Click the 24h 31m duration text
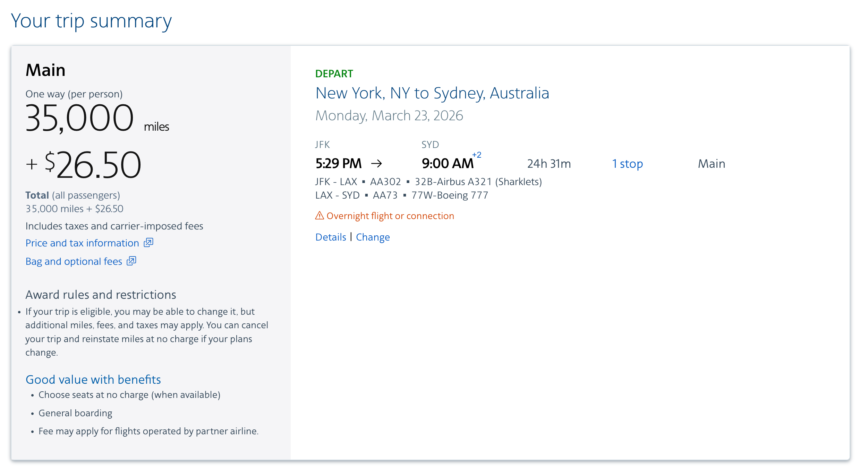868x470 pixels. [549, 163]
